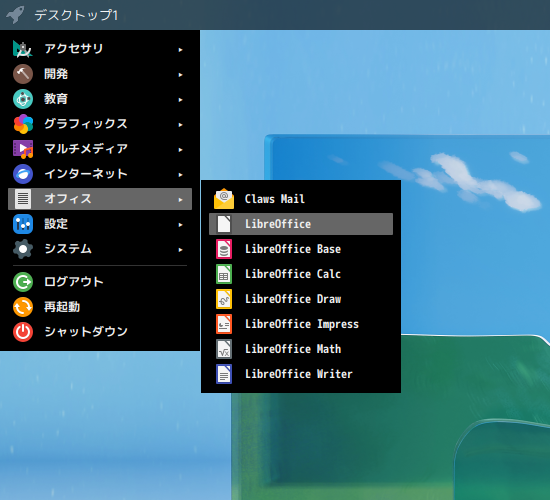The width and height of the screenshot is (550, 500).
Task: Launch LibreOffice Draw
Action: (301, 299)
